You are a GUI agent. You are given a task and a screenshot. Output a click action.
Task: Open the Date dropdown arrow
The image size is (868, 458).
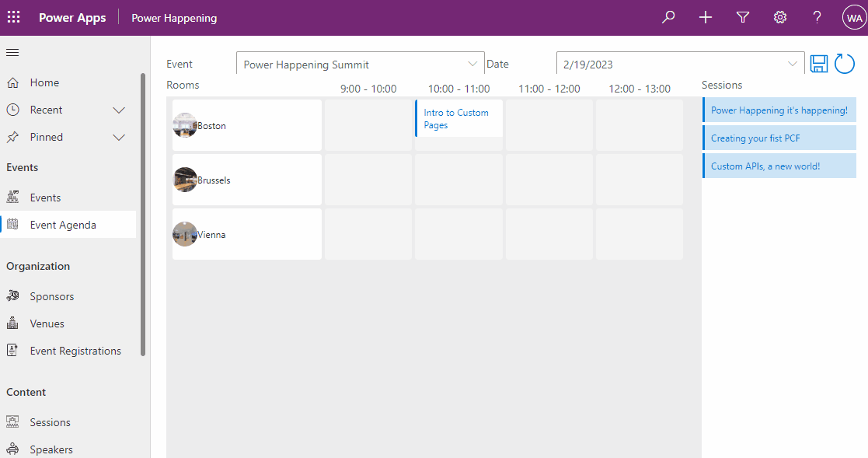pos(792,64)
